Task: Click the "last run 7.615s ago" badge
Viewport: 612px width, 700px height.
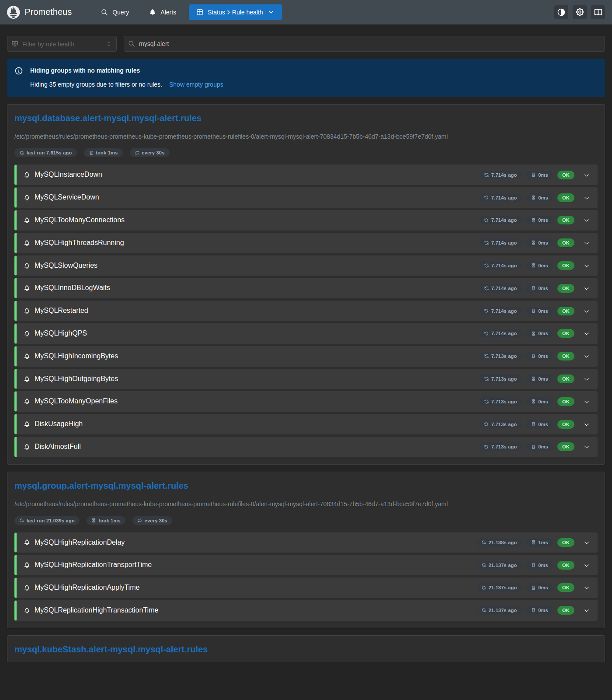Action: click(x=45, y=153)
